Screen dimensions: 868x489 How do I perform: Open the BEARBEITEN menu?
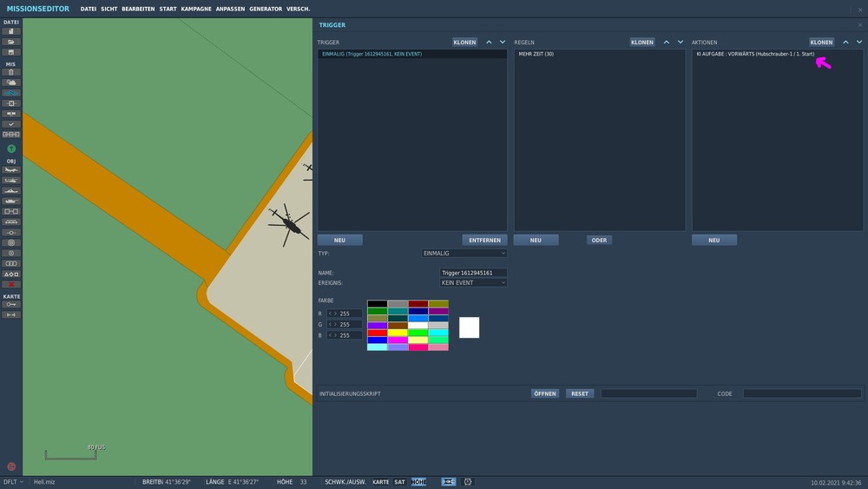pos(138,9)
